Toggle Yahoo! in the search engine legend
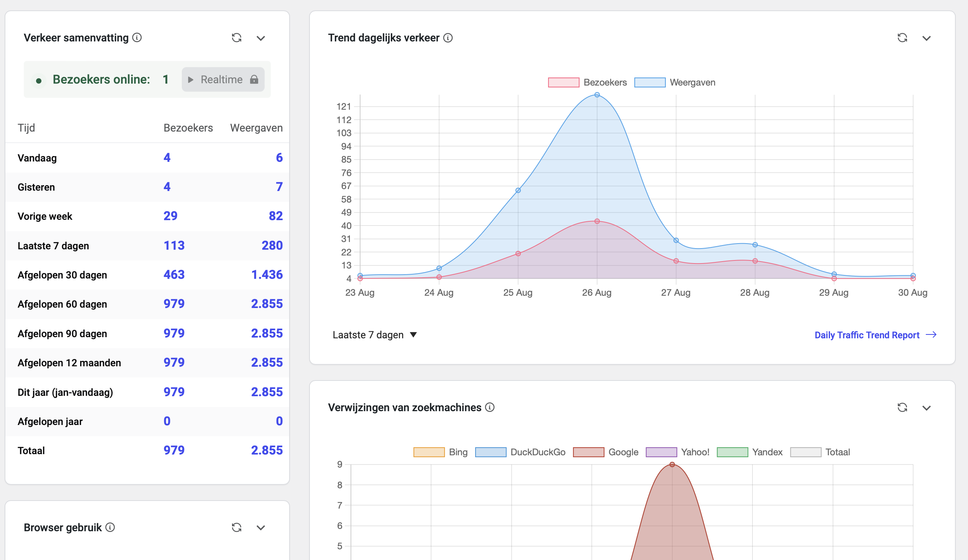Viewport: 968px width, 560px height. coord(678,452)
